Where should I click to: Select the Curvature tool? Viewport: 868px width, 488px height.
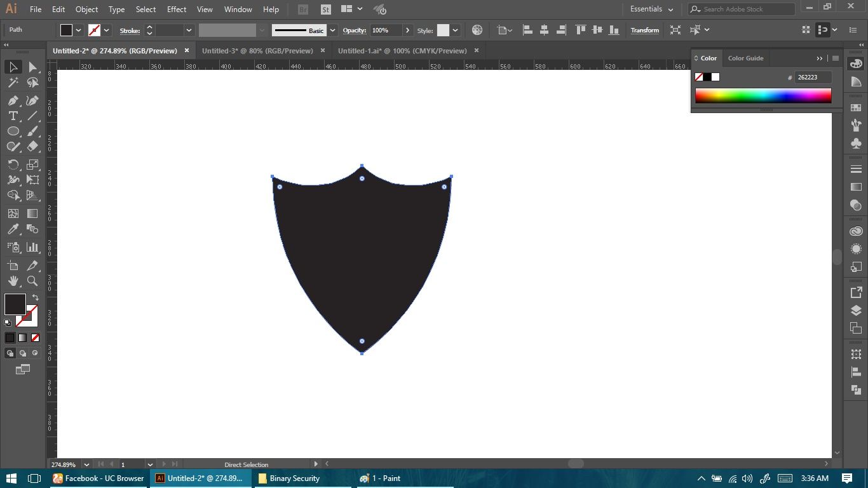[x=33, y=100]
